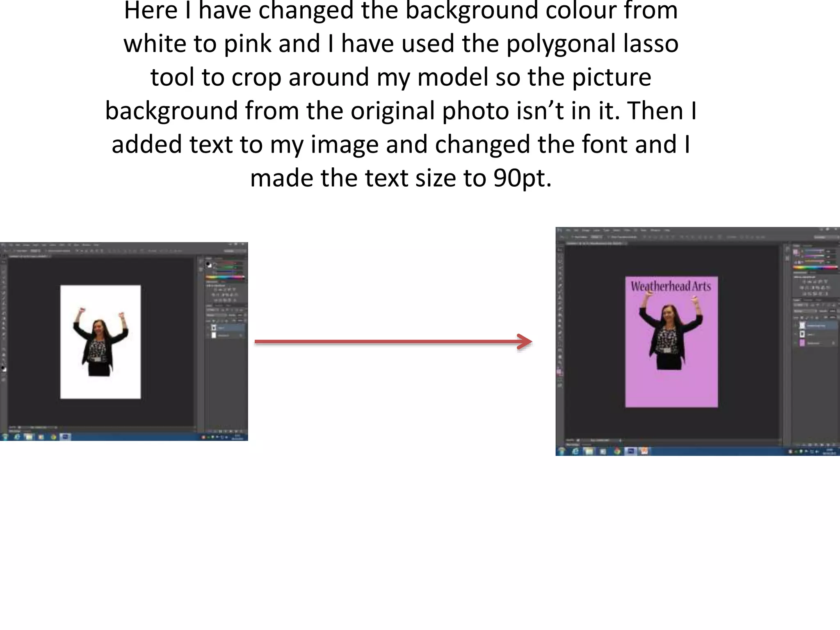Add a Brightness/Contrast adjustment in the right screenshot
The width and height of the screenshot is (840, 630).
804,282
